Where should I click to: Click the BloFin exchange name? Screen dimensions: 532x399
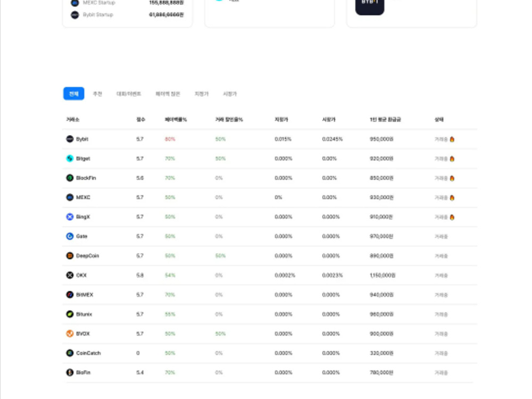click(x=83, y=372)
